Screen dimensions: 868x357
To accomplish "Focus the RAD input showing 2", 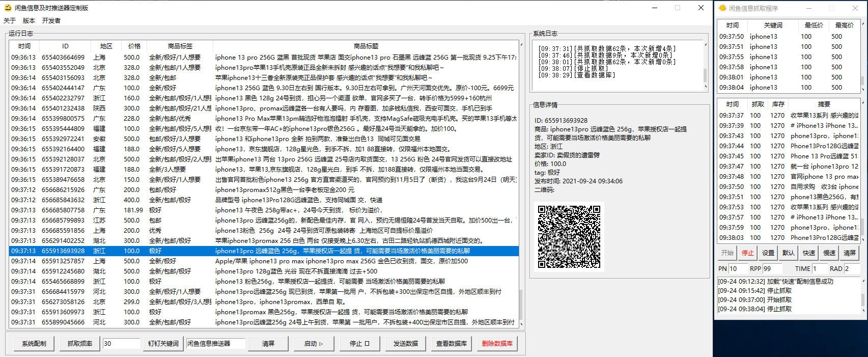I will pos(852,269).
